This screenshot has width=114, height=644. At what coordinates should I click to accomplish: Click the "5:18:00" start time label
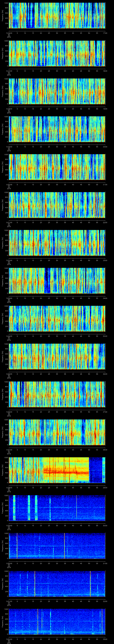coord(9,109)
